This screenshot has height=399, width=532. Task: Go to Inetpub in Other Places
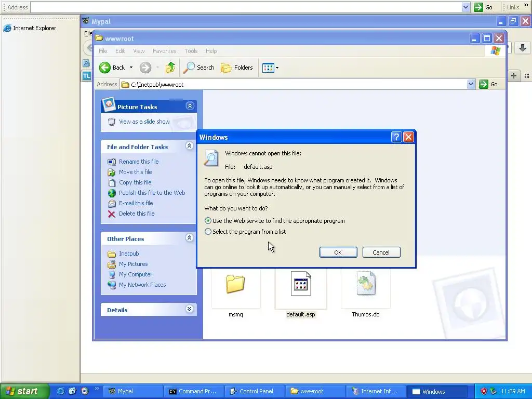(x=129, y=254)
